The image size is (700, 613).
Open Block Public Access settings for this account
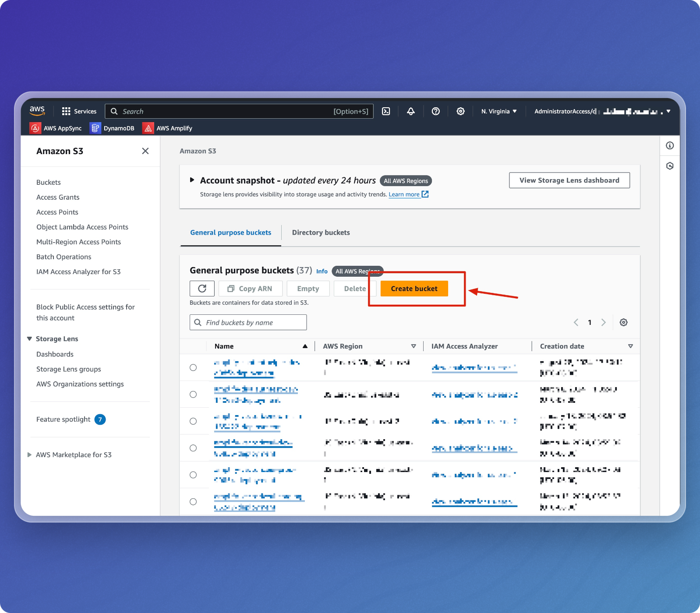[x=85, y=313]
